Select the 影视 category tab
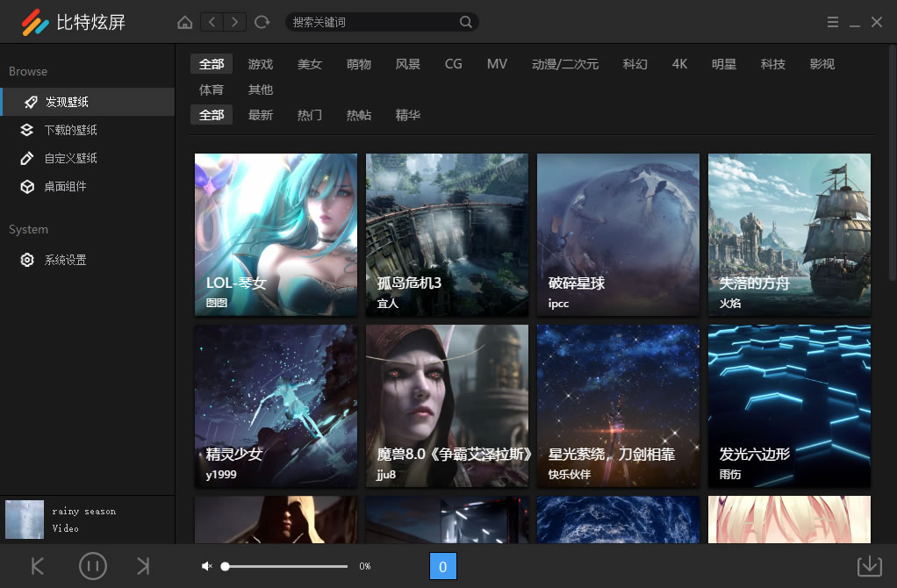The height and width of the screenshot is (588, 897). coord(822,64)
